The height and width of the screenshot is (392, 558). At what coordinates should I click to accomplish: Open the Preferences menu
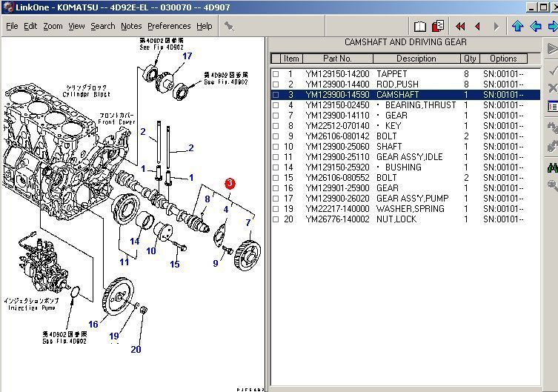169,27
